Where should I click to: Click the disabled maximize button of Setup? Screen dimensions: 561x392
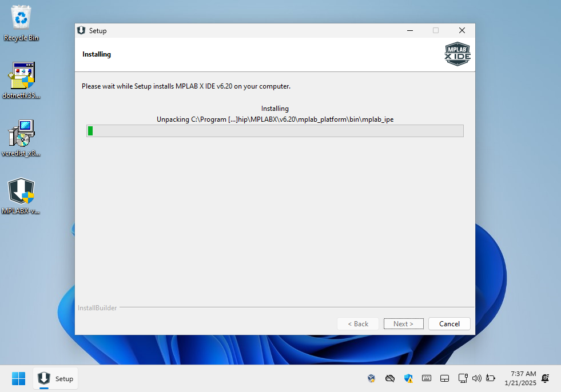point(435,30)
